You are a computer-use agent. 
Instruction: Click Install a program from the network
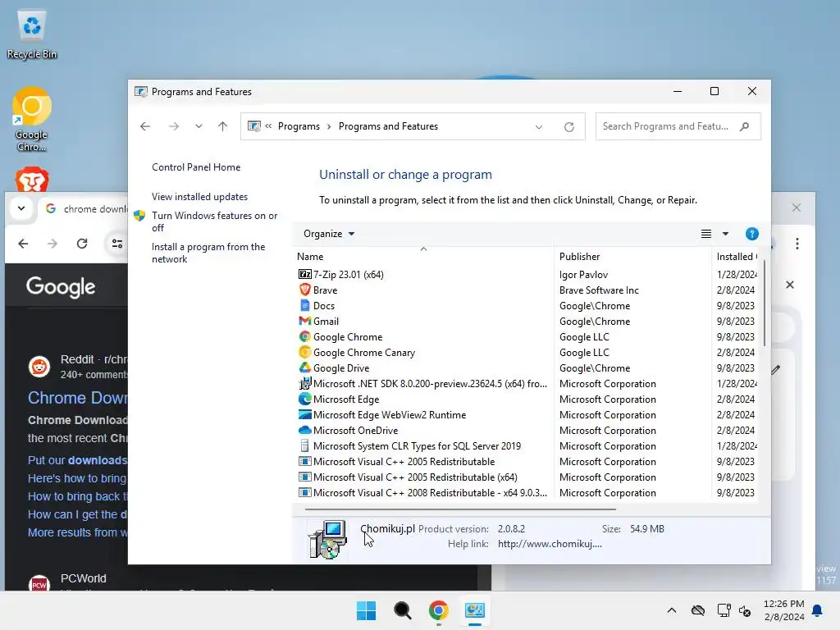208,253
